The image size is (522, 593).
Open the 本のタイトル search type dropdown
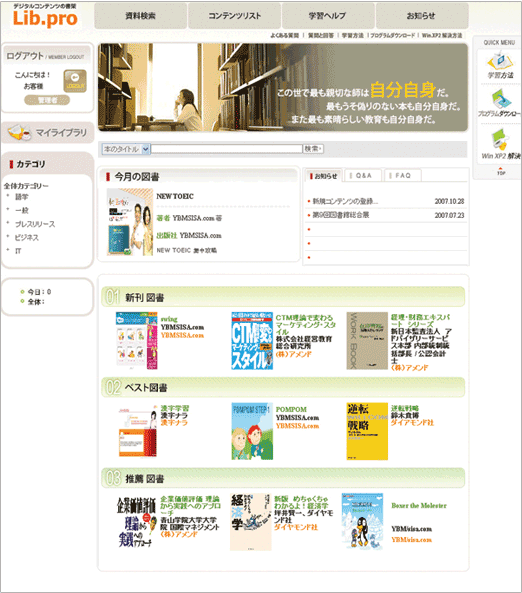[x=126, y=149]
